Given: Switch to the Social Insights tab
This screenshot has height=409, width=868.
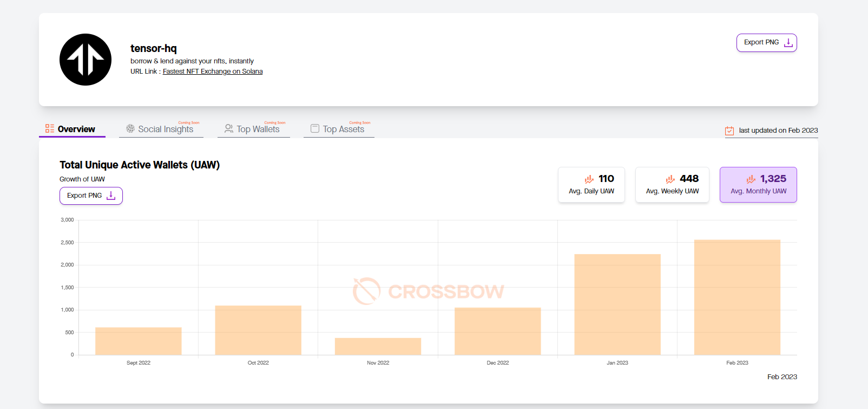Looking at the screenshot, I should click(161, 129).
